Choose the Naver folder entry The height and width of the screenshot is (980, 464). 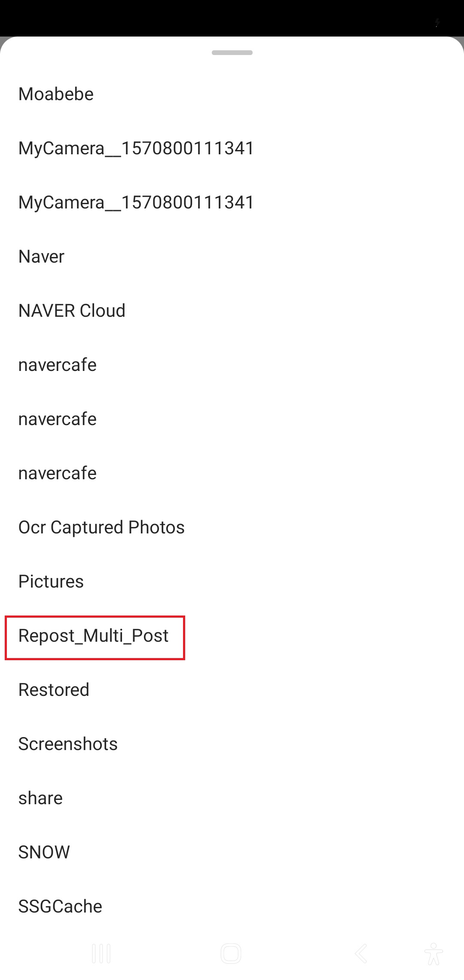click(x=232, y=257)
